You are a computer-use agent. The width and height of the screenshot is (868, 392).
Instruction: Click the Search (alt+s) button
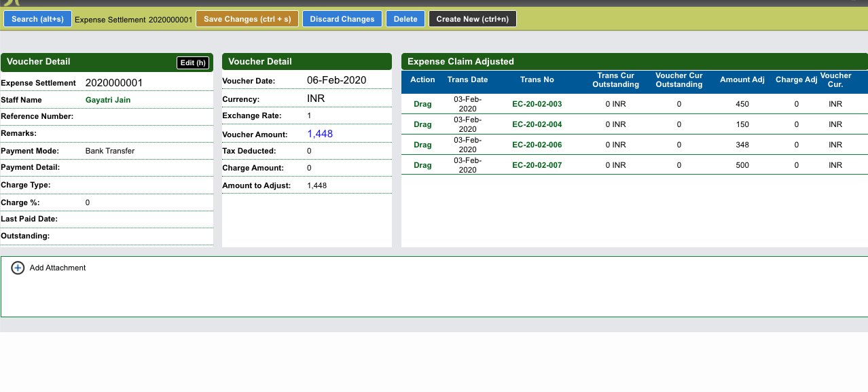point(37,19)
